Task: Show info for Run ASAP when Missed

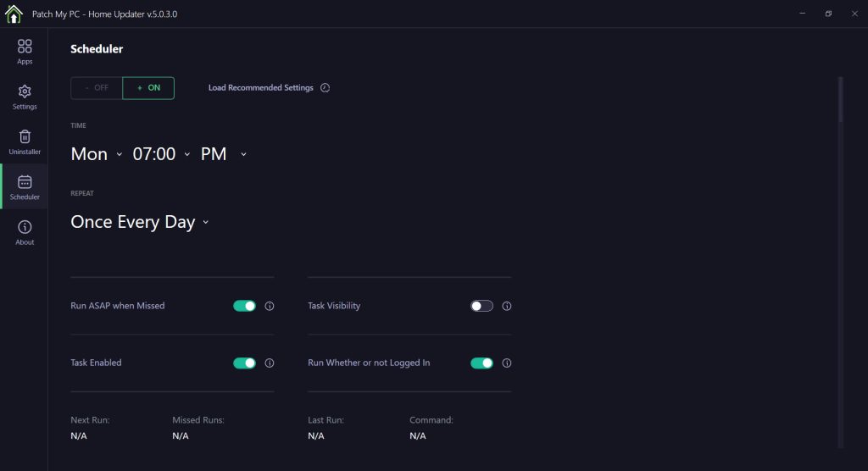Action: (x=270, y=306)
